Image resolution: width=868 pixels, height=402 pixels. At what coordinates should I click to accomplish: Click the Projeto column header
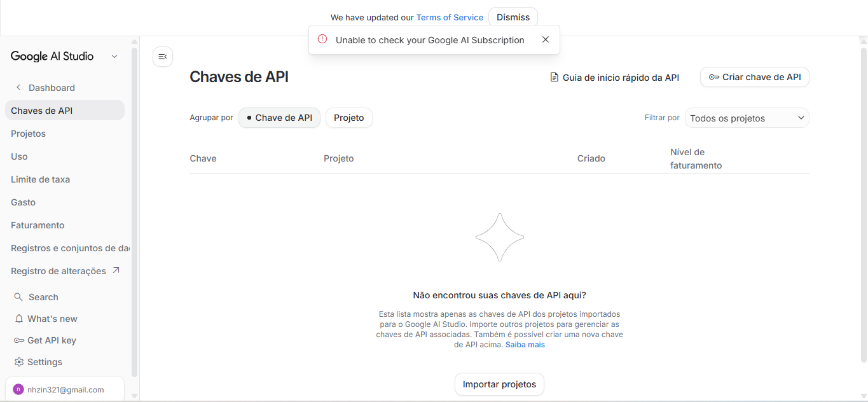click(338, 158)
